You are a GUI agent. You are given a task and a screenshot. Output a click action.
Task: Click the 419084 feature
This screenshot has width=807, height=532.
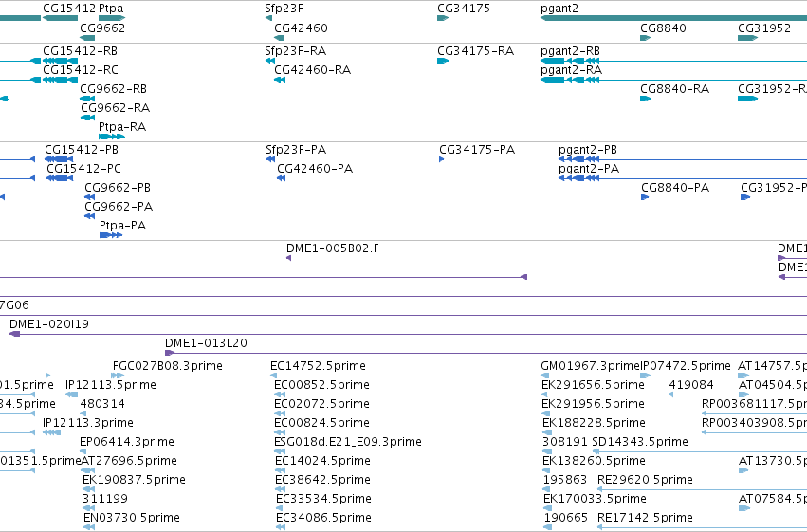click(x=670, y=394)
